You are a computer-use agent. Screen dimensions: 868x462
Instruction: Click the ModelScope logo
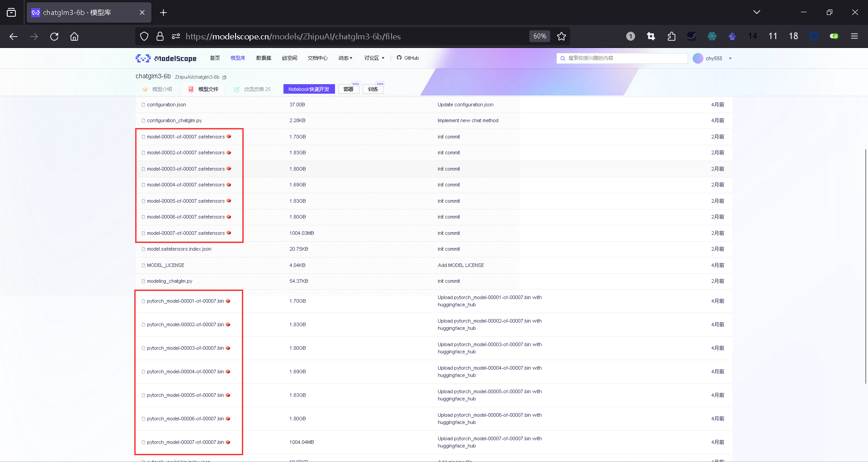click(166, 58)
